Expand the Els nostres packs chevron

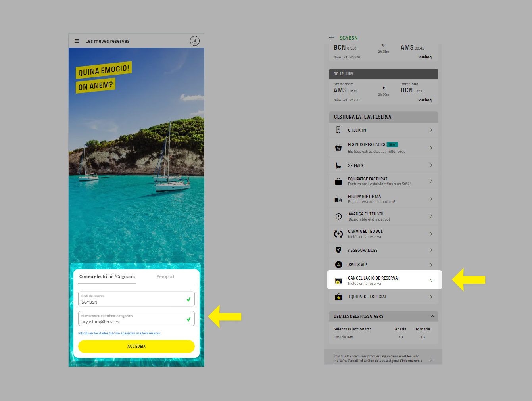(431, 148)
